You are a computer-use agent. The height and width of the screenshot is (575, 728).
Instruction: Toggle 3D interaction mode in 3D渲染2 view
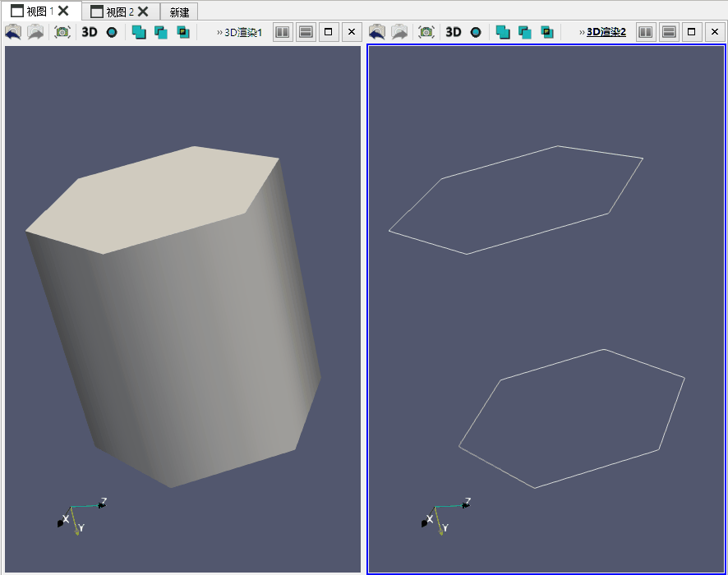click(453, 32)
